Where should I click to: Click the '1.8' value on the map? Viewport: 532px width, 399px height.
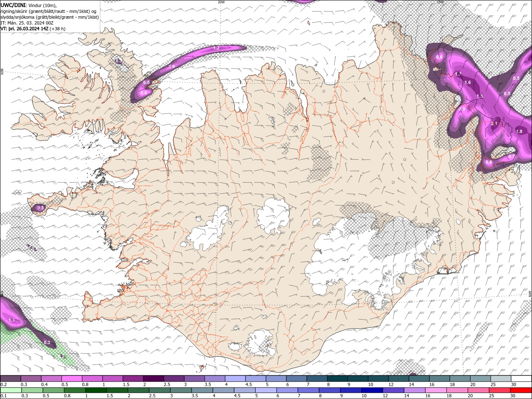tap(519, 131)
